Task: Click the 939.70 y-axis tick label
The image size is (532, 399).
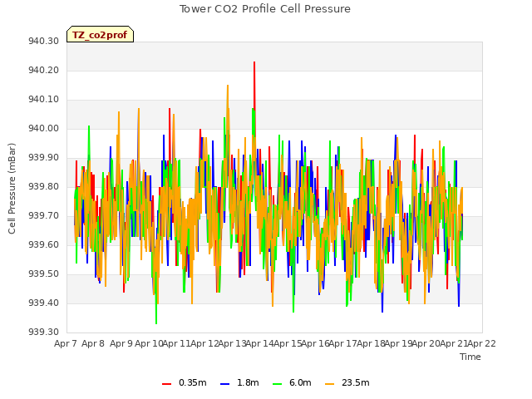Action: coord(43,216)
